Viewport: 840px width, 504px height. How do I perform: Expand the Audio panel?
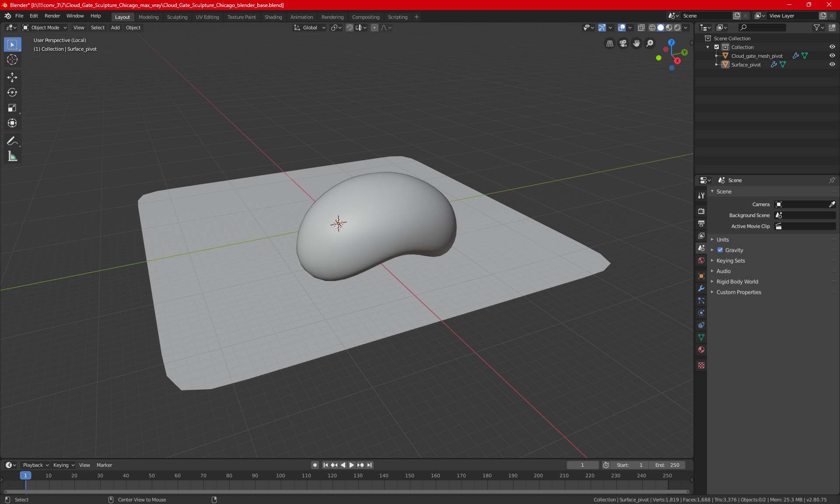723,271
